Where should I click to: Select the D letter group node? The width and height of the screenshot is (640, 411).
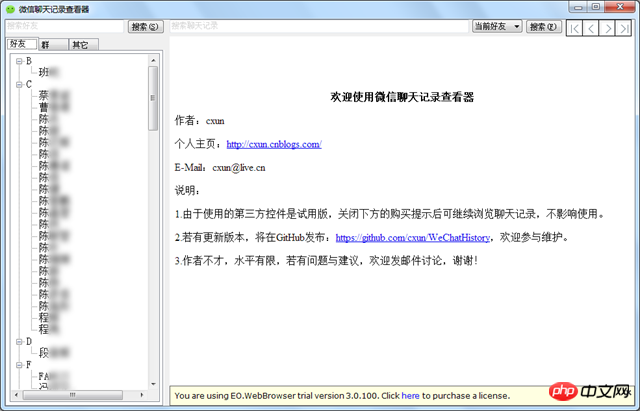point(29,342)
